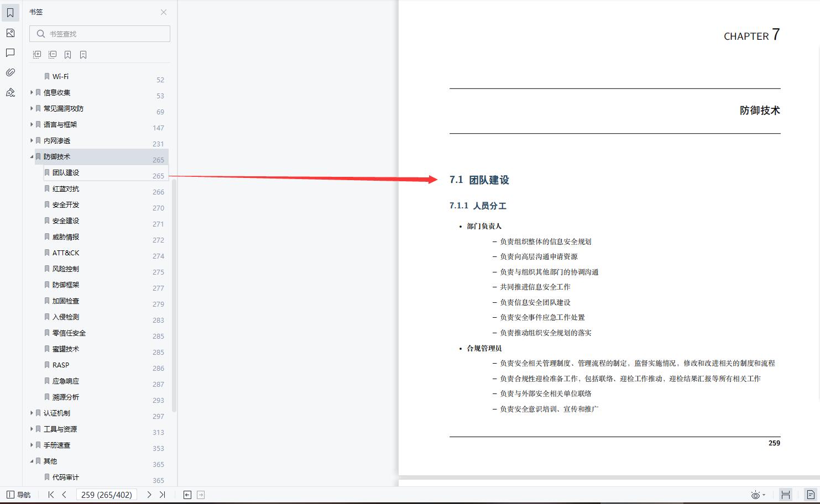Open the page thumbnails panel icon

[10, 33]
